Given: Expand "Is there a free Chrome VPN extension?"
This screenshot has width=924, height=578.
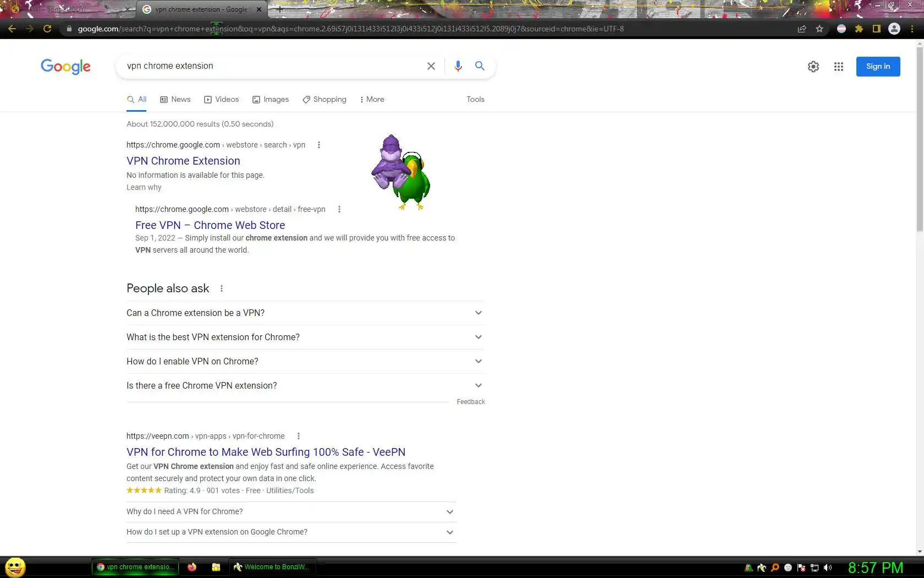Looking at the screenshot, I should pos(305,385).
